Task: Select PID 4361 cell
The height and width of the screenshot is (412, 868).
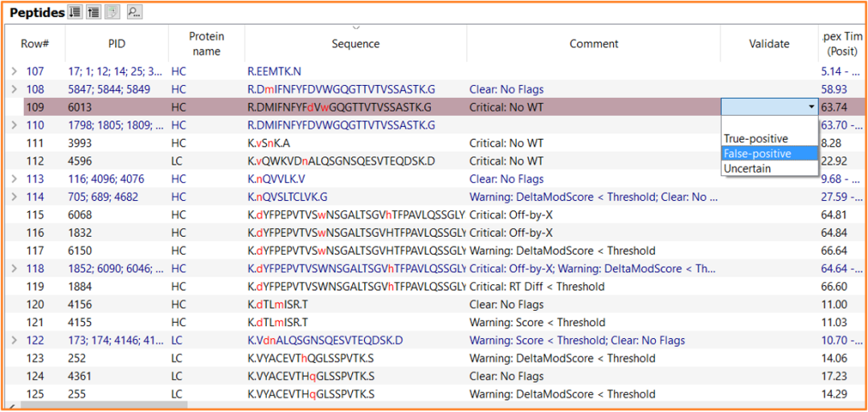Action: 79,377
